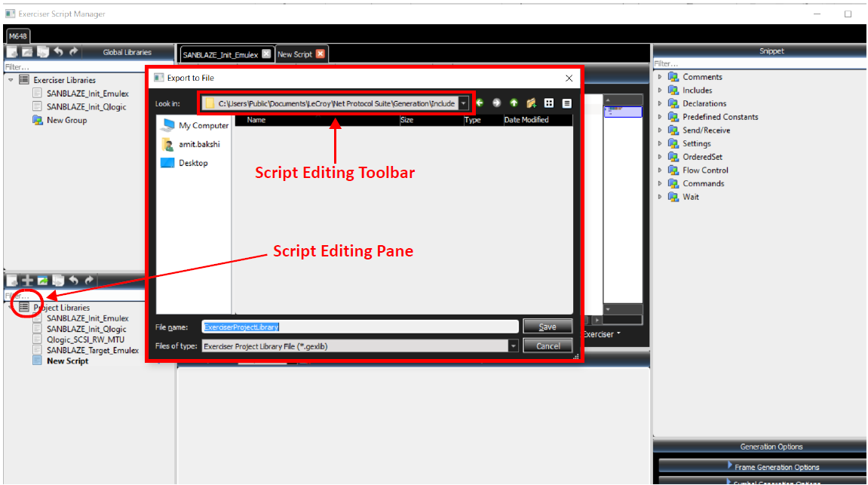Open the Files of type dropdown

pyautogui.click(x=513, y=346)
